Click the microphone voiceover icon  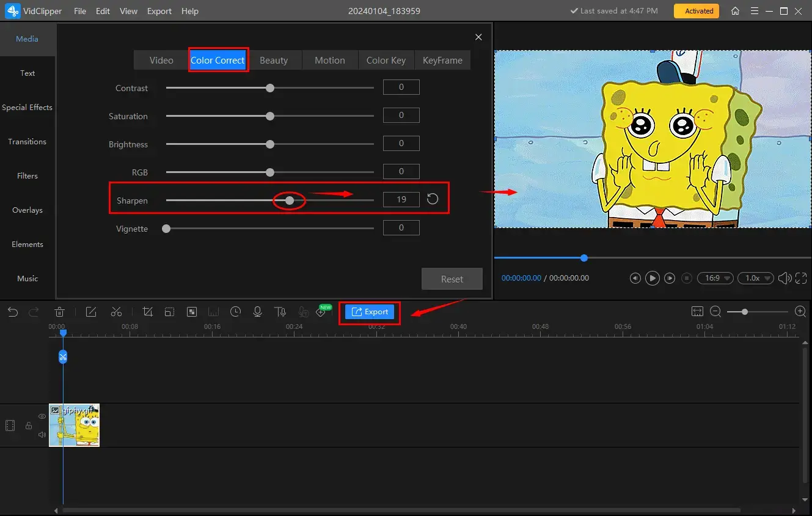pos(258,312)
